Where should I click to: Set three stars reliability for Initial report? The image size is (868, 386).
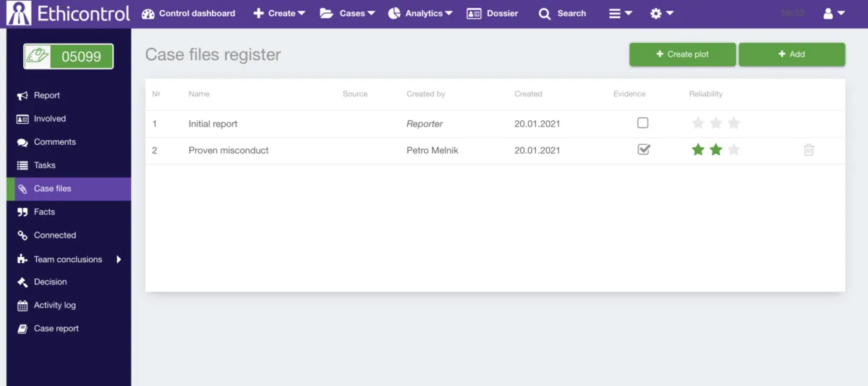pos(733,123)
